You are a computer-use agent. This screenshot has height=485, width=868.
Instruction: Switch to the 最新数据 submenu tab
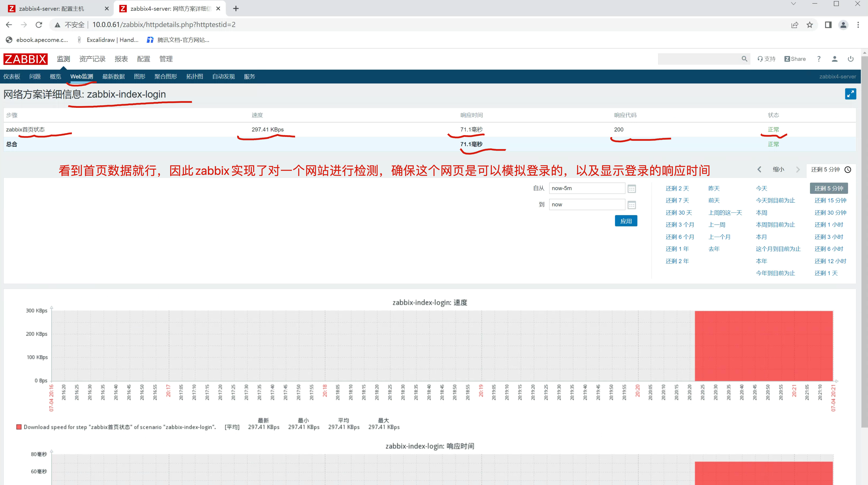click(114, 77)
